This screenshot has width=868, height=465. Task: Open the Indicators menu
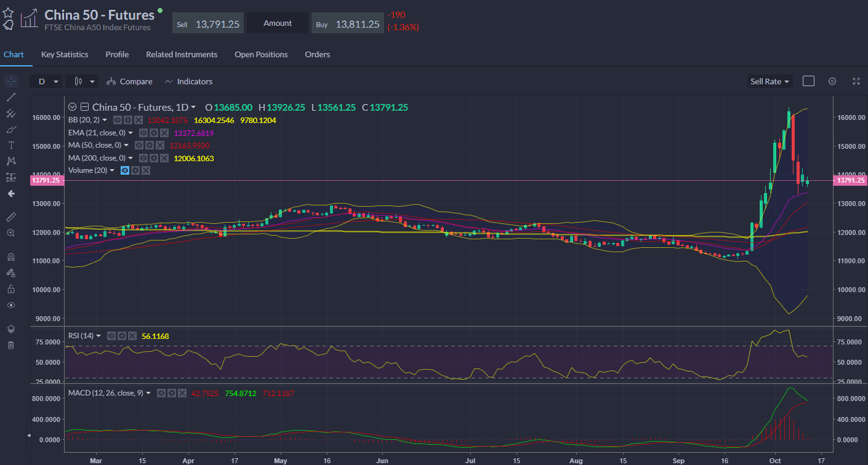(x=188, y=81)
